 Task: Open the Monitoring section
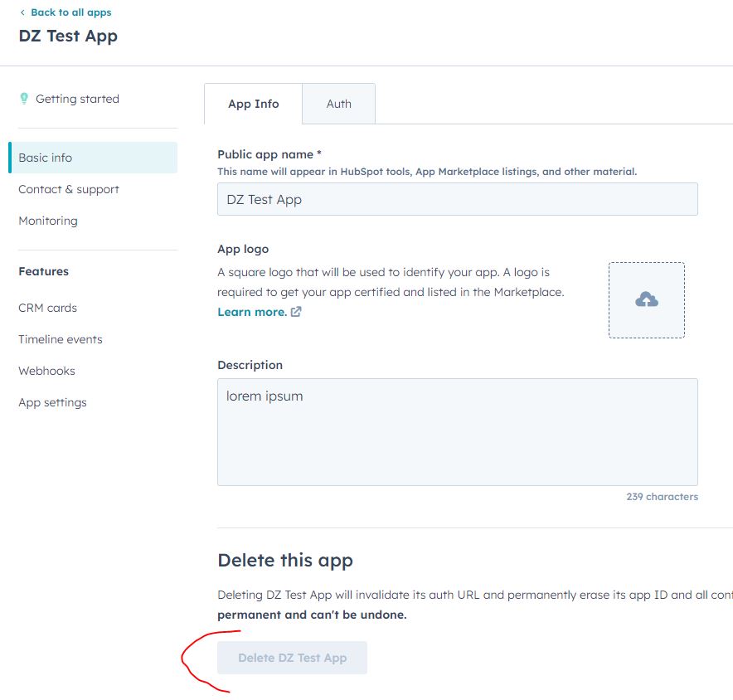pos(48,221)
